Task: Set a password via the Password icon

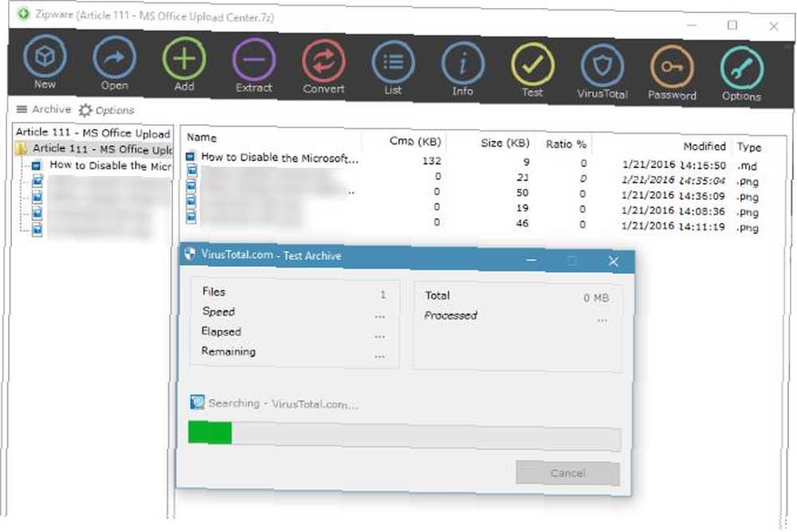Action: 672,74
